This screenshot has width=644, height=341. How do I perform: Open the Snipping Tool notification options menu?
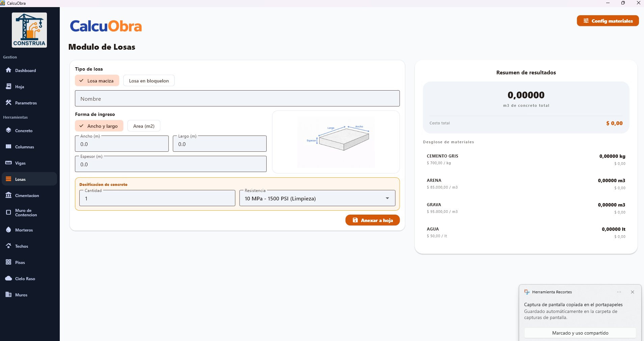click(619, 292)
